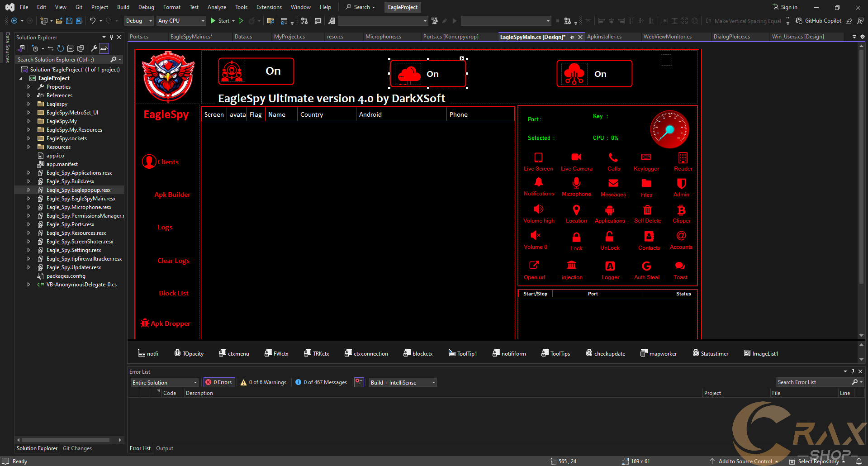Open the Analyze menu
This screenshot has height=466, width=868.
tap(217, 7)
